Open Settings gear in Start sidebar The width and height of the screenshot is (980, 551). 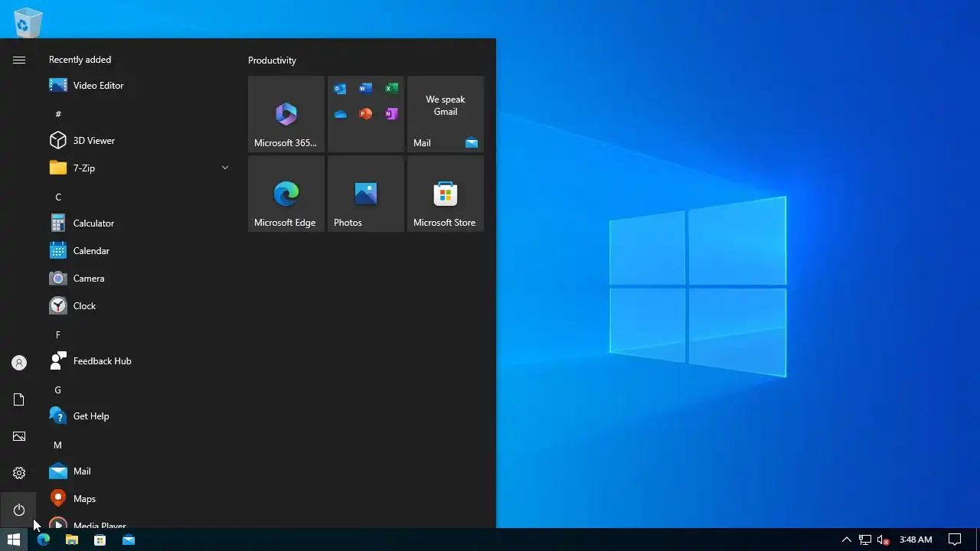19,473
